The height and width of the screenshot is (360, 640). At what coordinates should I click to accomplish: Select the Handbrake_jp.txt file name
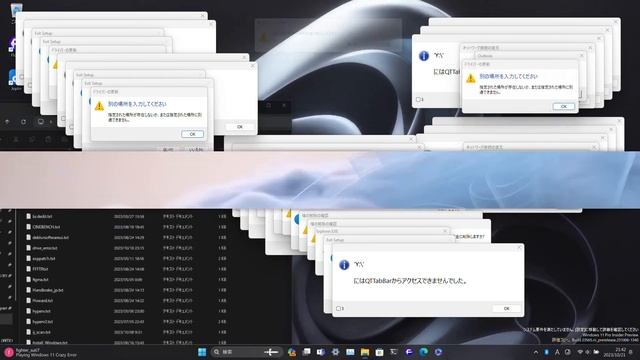coord(48,290)
